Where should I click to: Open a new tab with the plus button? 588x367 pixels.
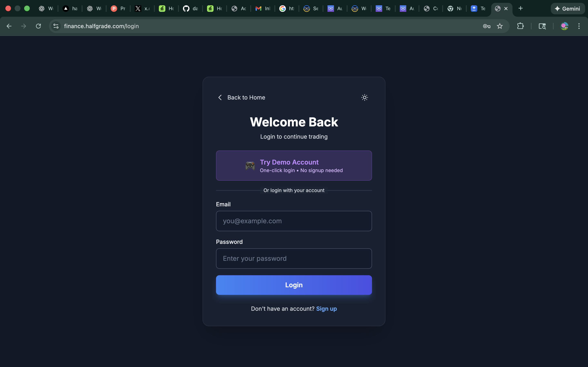(521, 8)
